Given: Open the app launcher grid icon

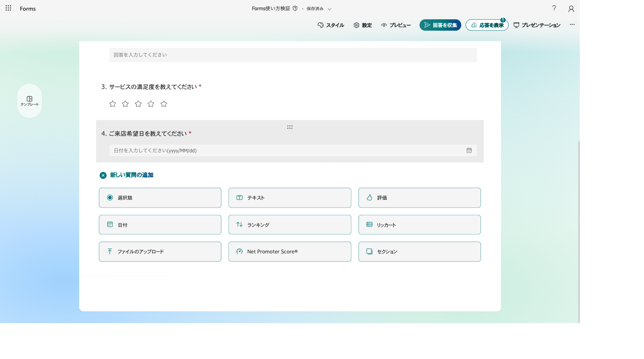Looking at the screenshot, I should tap(9, 8).
